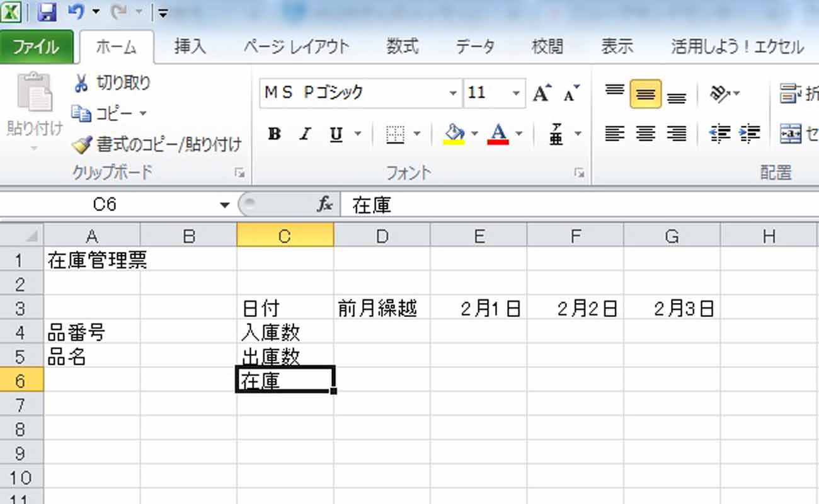Toggle align text left

pyautogui.click(x=614, y=134)
